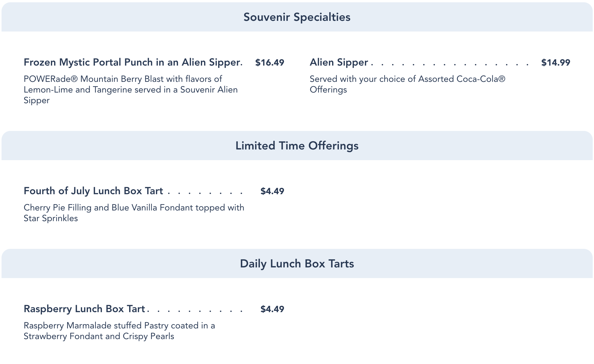Click the 'Strawberry Fondant and Crispy Pearls' line
The image size is (594, 364).
pyautogui.click(x=99, y=336)
